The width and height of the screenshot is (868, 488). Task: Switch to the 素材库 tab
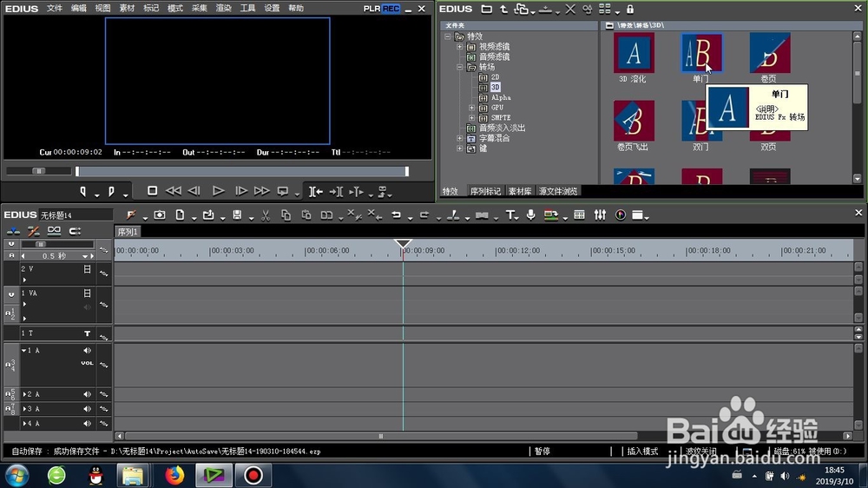pyautogui.click(x=520, y=192)
